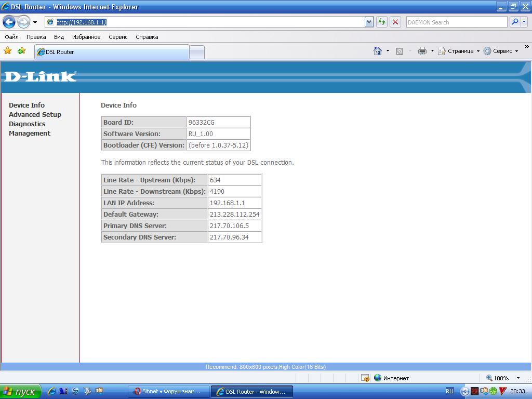Click the fourth Quick Launch icon
This screenshot has height=399, width=532.
(x=87, y=391)
